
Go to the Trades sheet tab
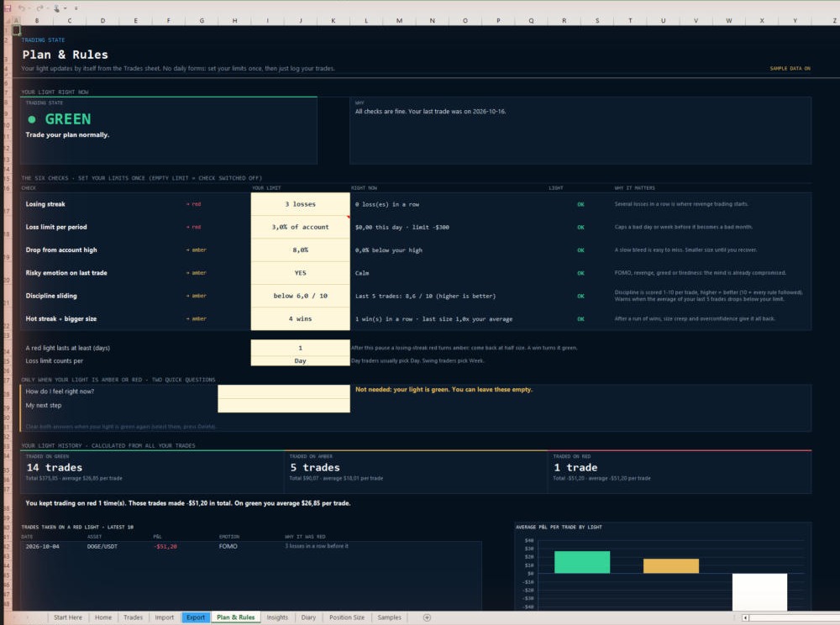(x=134, y=617)
